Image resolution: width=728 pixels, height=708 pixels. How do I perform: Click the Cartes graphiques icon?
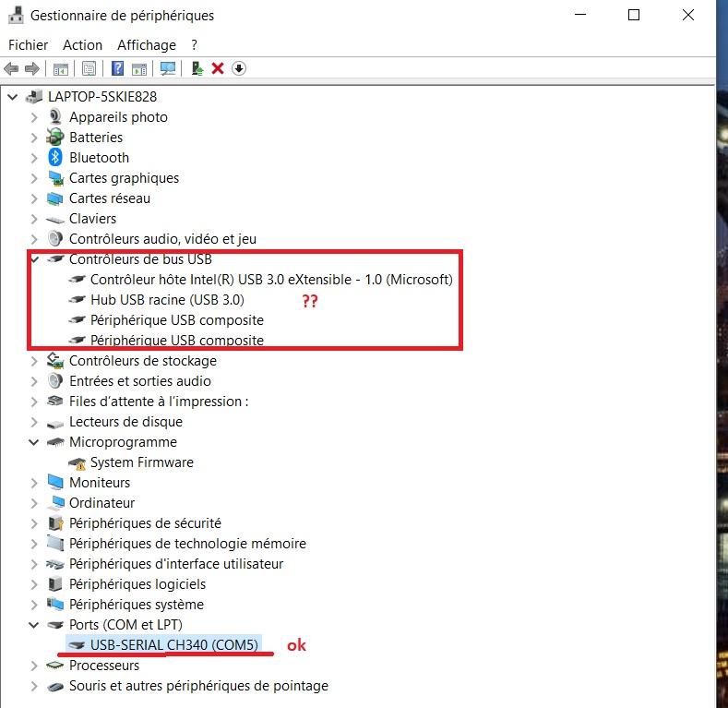(55, 178)
